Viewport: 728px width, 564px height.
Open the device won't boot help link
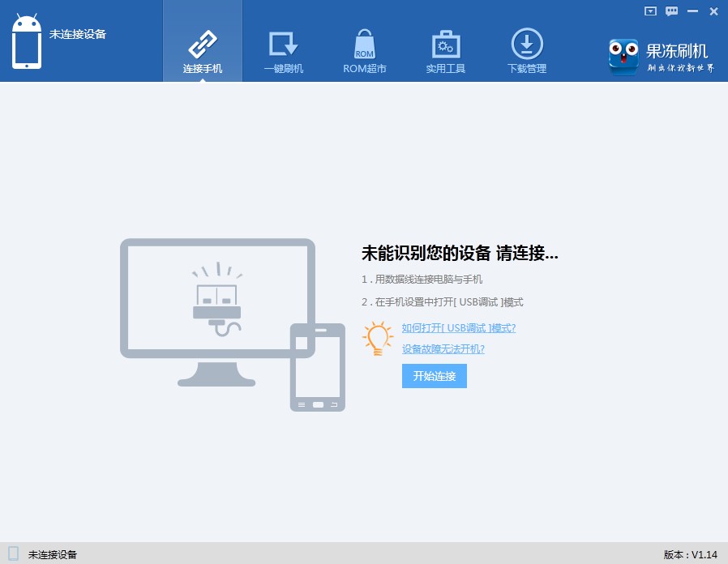[x=443, y=348]
